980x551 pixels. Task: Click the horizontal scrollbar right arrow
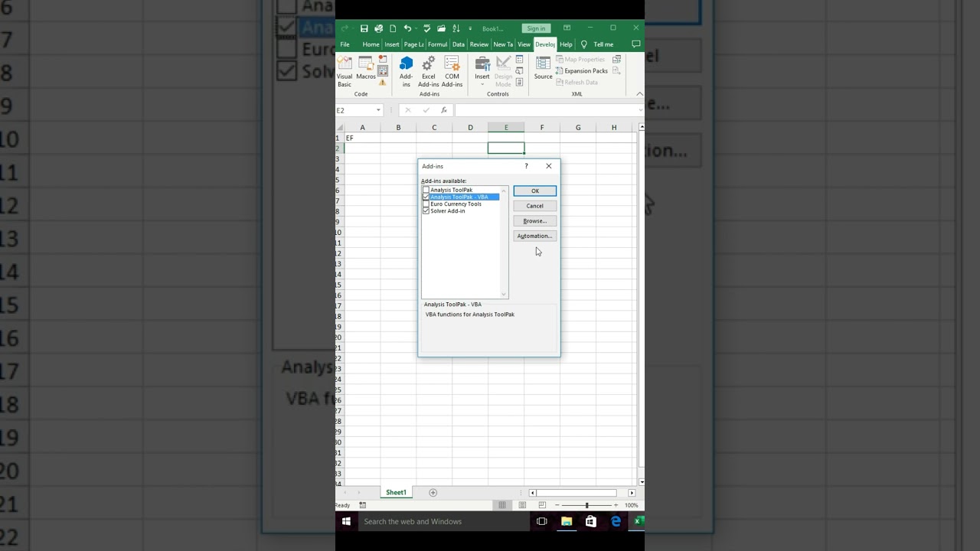pos(632,493)
